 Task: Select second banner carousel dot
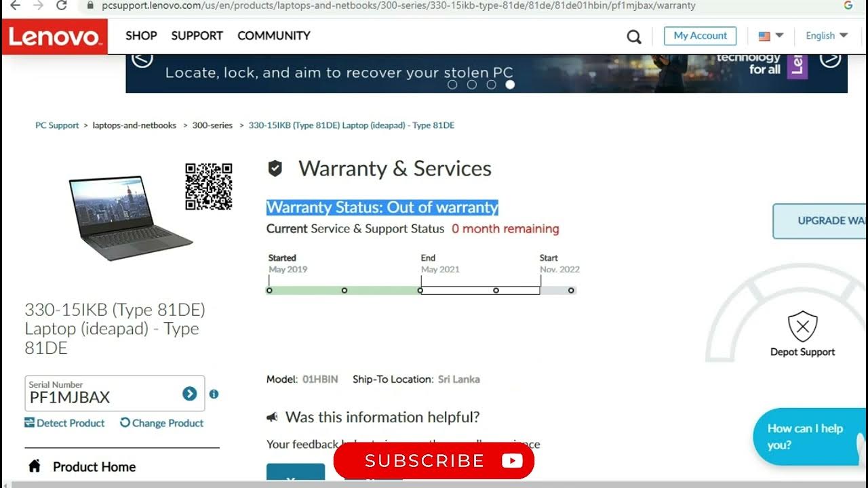472,85
